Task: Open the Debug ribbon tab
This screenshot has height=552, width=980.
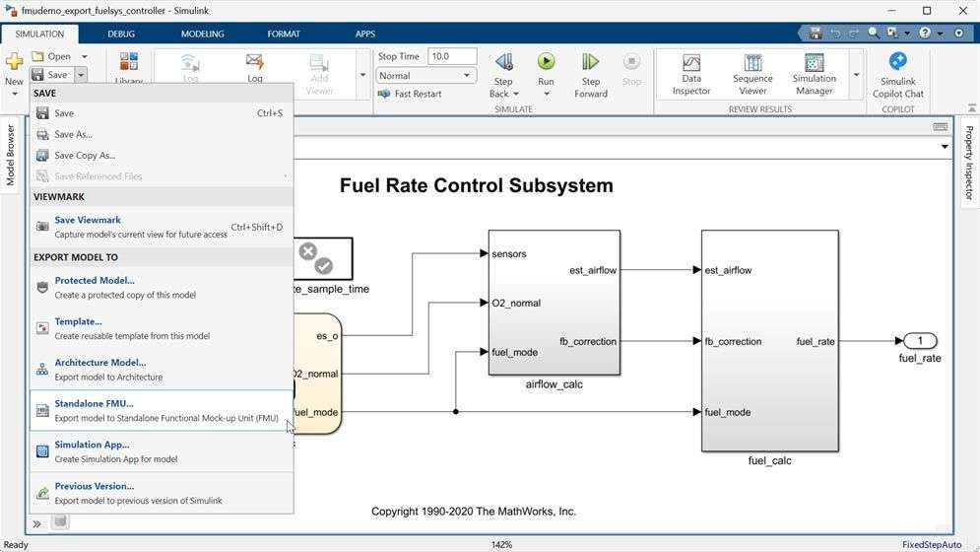Action: click(121, 34)
